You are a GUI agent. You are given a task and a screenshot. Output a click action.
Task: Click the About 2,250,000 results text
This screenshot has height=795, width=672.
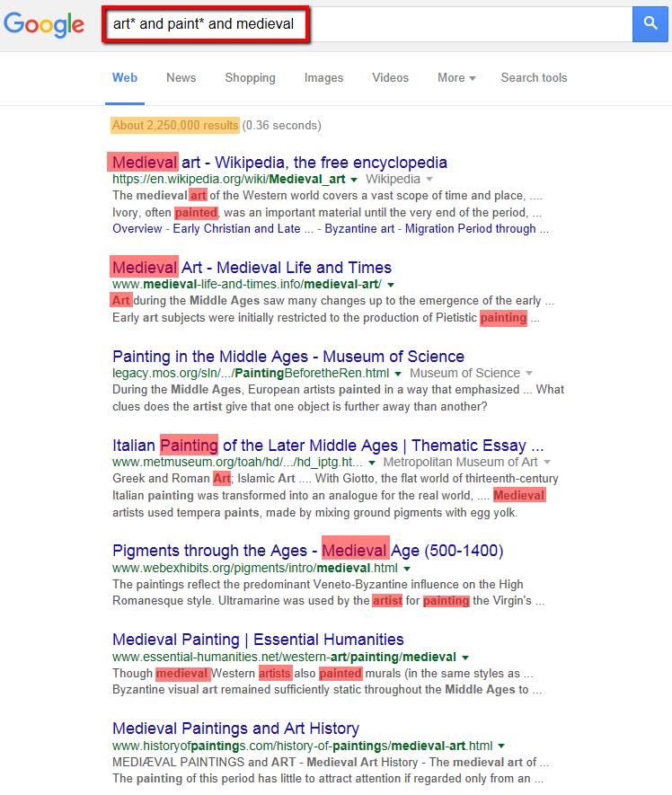point(175,125)
